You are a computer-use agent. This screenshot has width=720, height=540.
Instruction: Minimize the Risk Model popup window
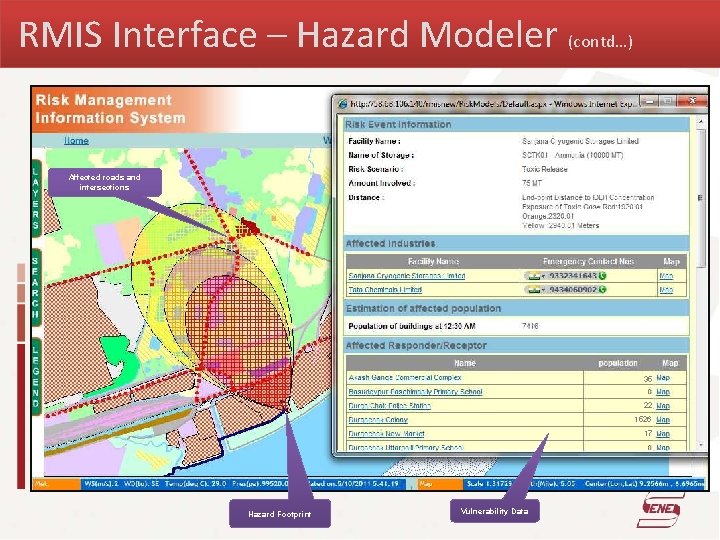tap(651, 101)
